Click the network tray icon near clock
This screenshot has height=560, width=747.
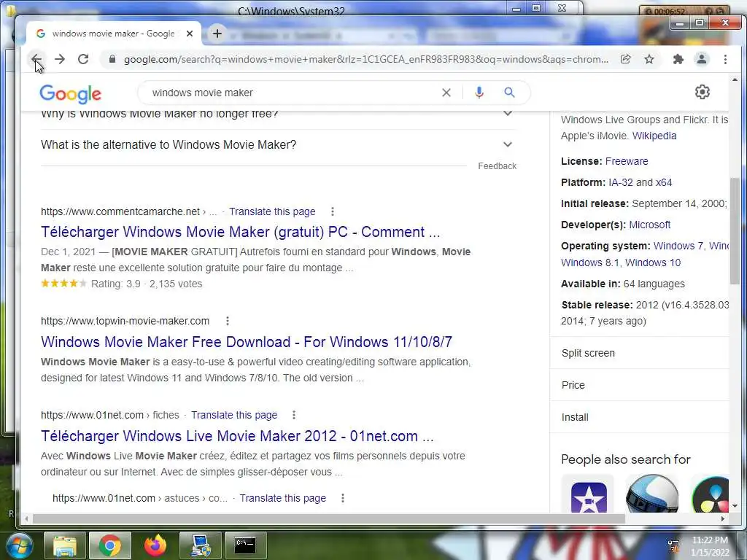click(673, 545)
